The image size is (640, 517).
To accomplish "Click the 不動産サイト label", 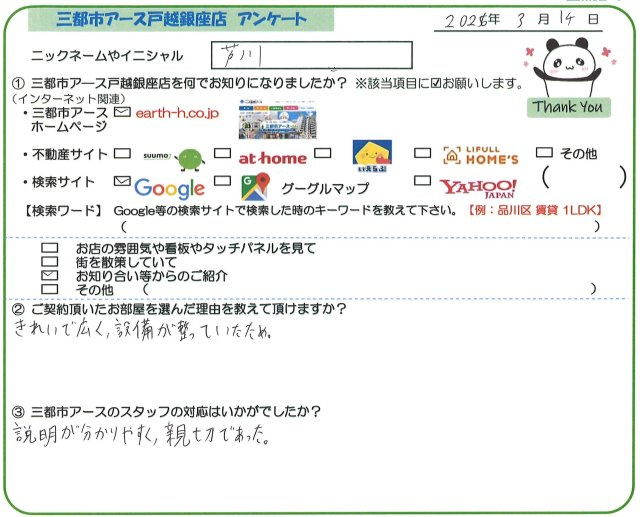I will [x=69, y=154].
